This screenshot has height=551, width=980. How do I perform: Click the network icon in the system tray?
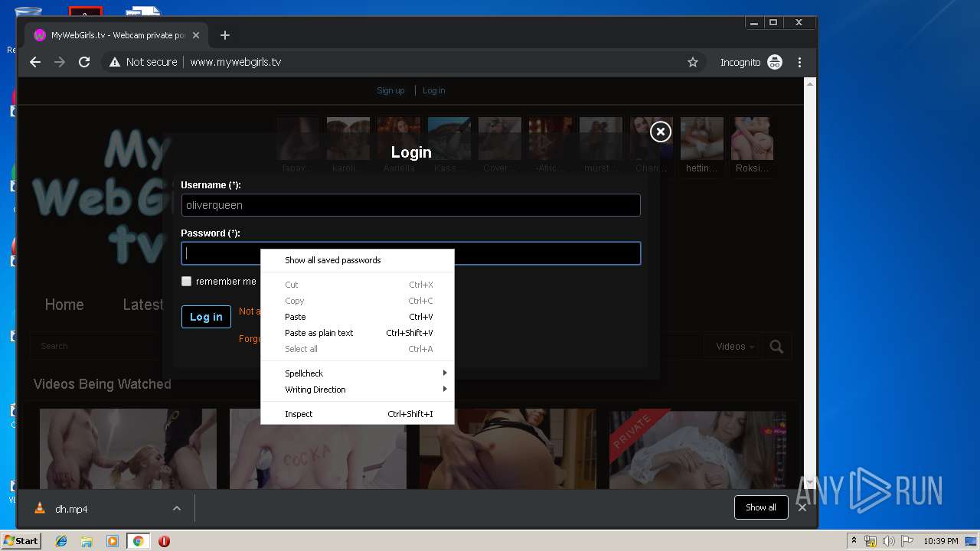pos(871,541)
